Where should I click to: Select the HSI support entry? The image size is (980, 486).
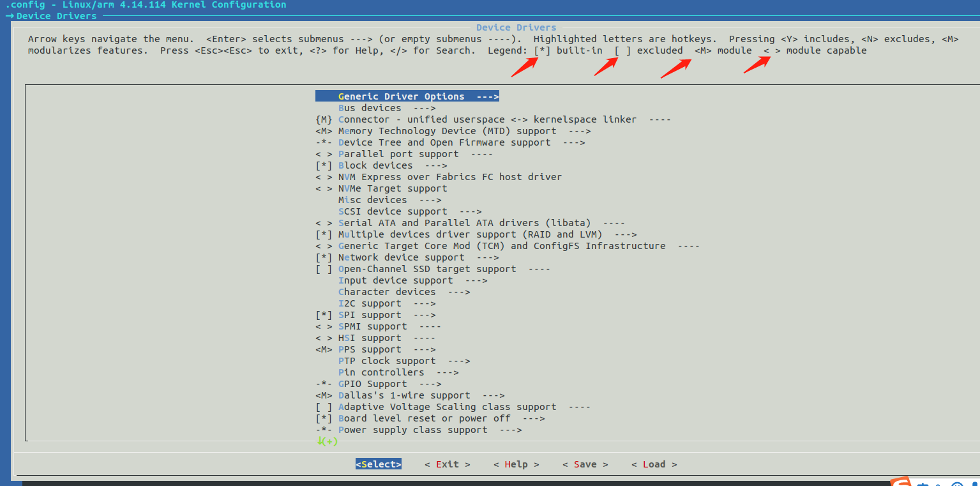(x=375, y=338)
